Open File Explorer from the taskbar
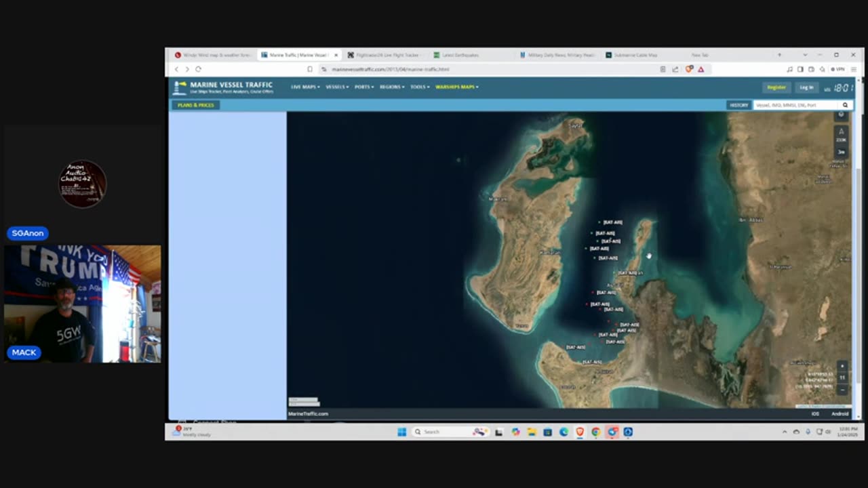The height and width of the screenshot is (488, 868). [x=531, y=432]
